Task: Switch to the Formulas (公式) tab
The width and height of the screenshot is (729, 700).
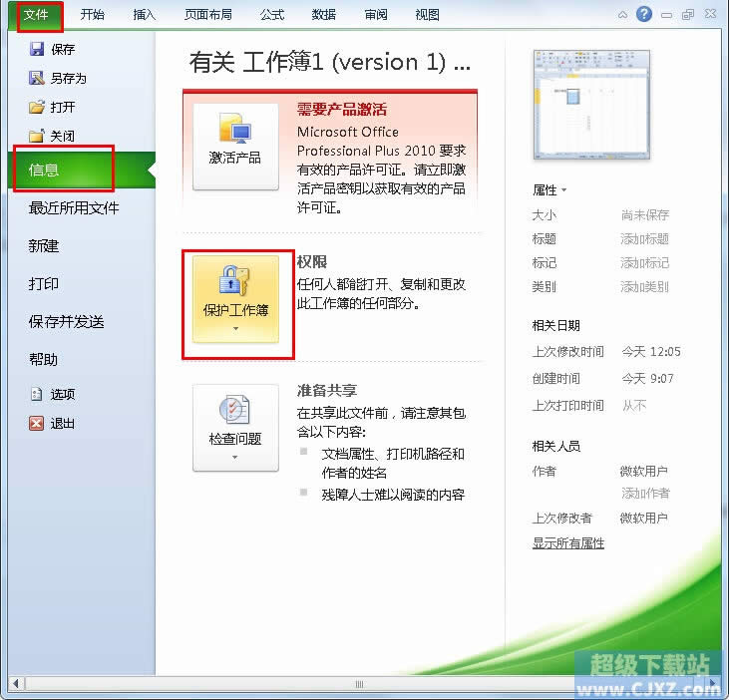Action: click(272, 15)
